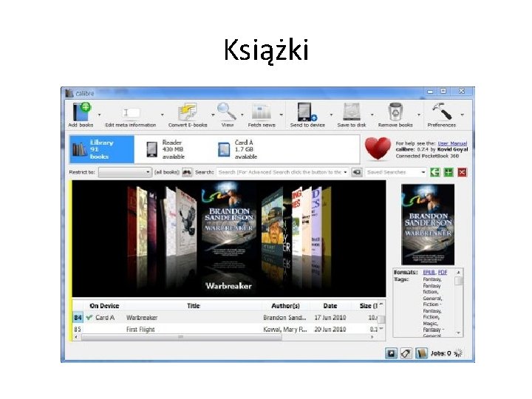Toggle book details icon in status bar

coord(421,353)
